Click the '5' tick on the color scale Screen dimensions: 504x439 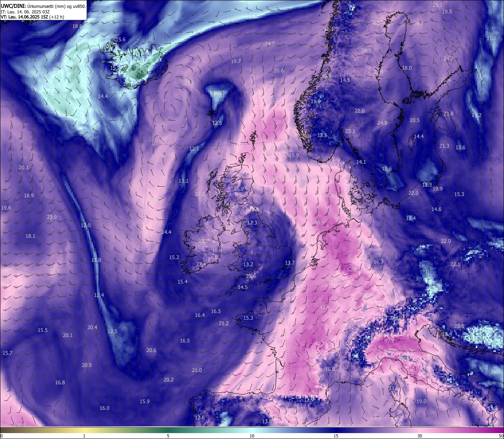pos(168,436)
